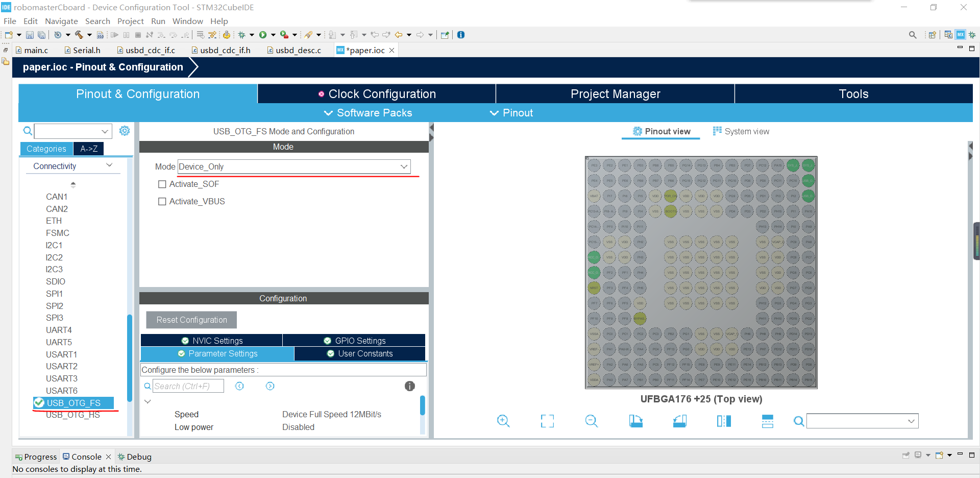Open the Progress view tab

(36, 457)
